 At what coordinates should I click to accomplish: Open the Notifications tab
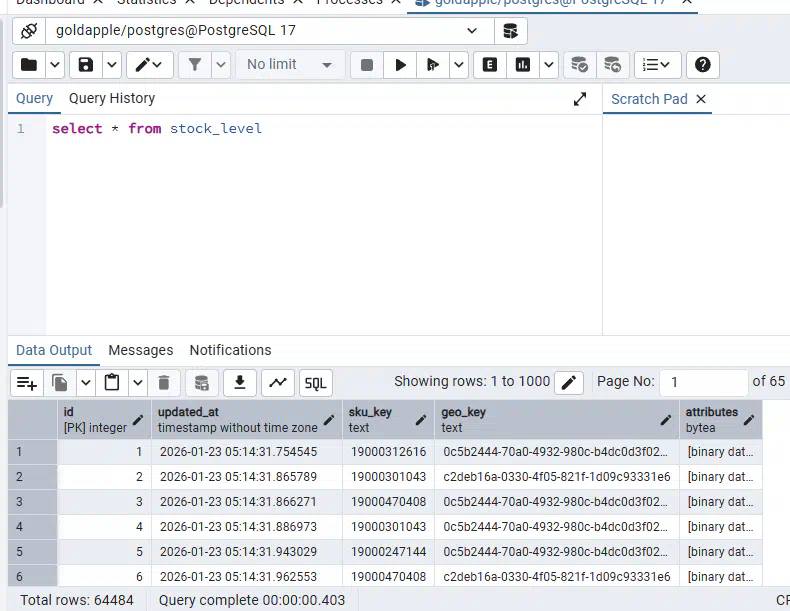pyautogui.click(x=230, y=350)
